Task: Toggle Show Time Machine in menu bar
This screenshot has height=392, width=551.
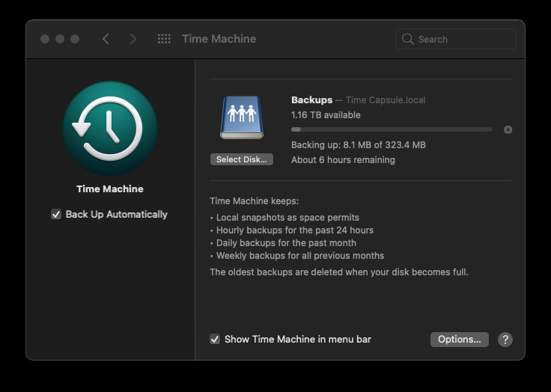Action: point(215,340)
